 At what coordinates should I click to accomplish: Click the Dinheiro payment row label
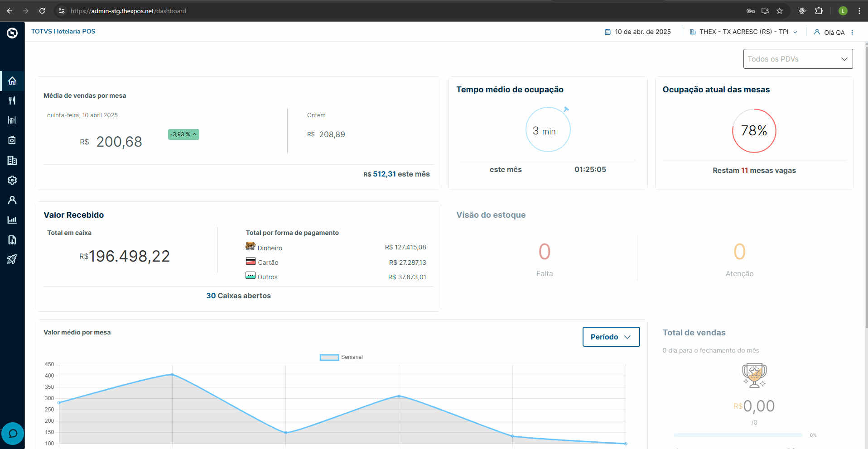pyautogui.click(x=270, y=248)
